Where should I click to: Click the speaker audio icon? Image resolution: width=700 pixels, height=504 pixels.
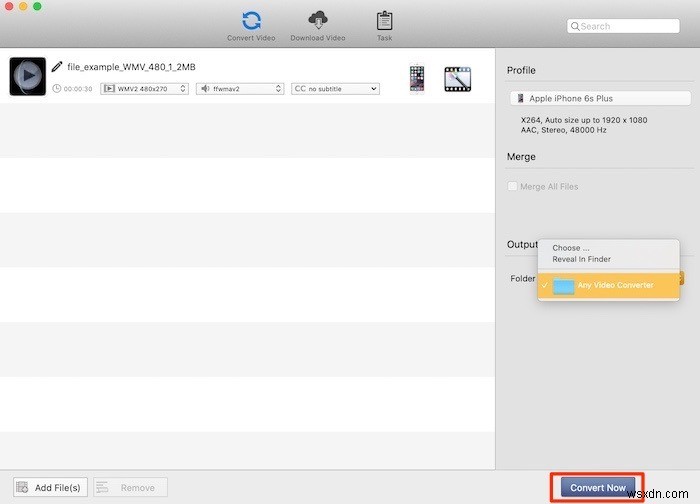click(205, 88)
